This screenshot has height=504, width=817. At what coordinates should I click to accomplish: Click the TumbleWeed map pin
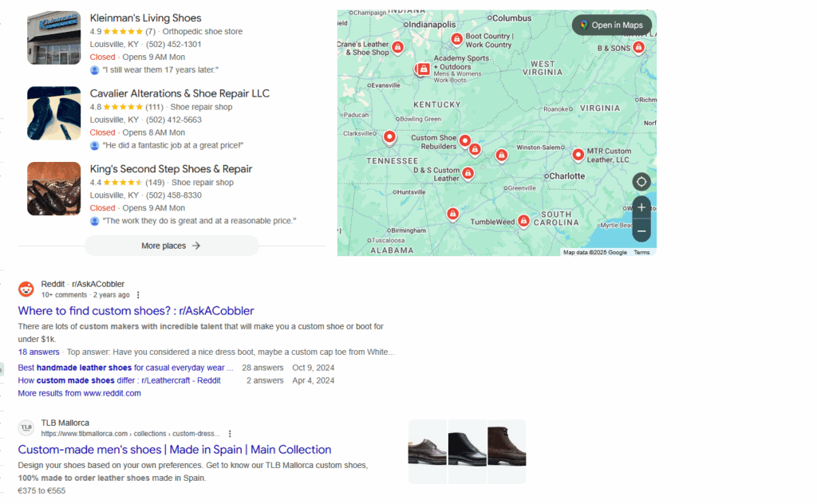point(523,221)
